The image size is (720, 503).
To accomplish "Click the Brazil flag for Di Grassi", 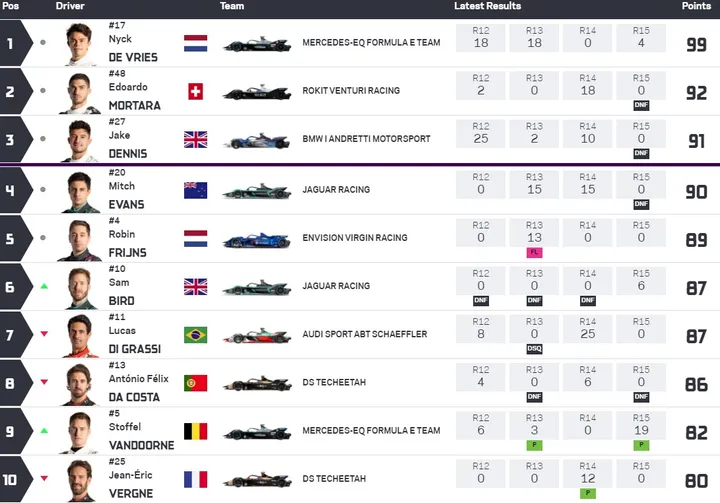I will click(x=195, y=335).
